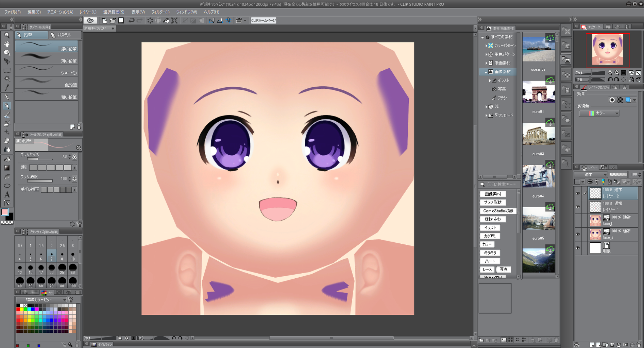
Task: Select the ocean02 material thumbnail
Action: [539, 50]
